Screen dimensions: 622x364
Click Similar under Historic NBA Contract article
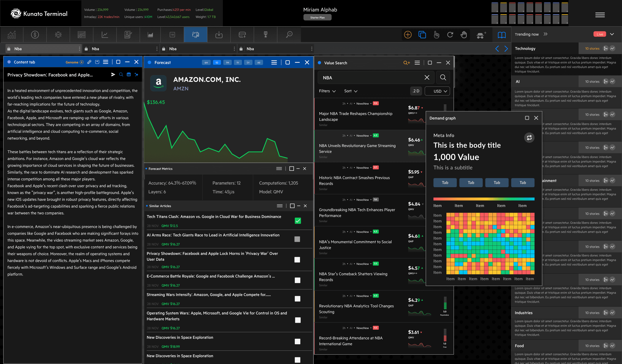[x=323, y=189]
